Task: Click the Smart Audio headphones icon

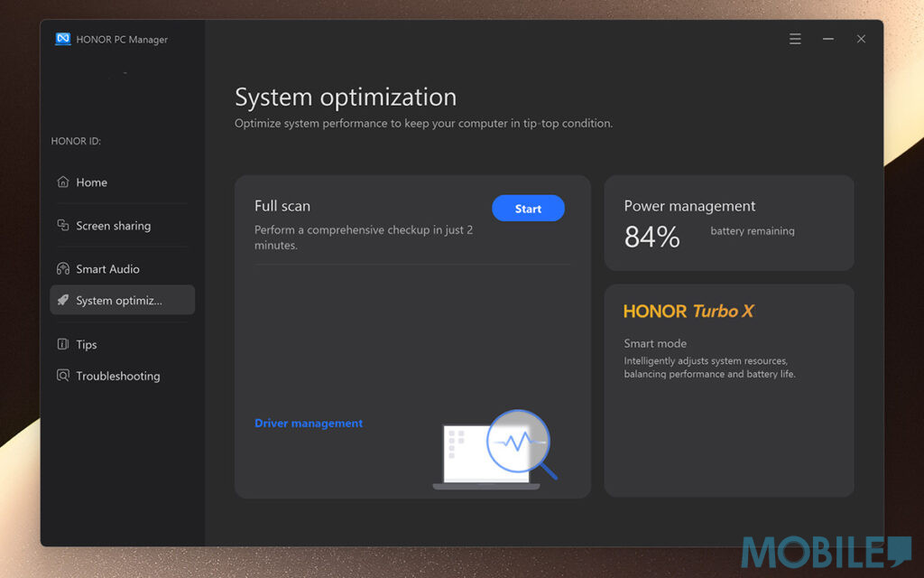Action: [x=63, y=268]
